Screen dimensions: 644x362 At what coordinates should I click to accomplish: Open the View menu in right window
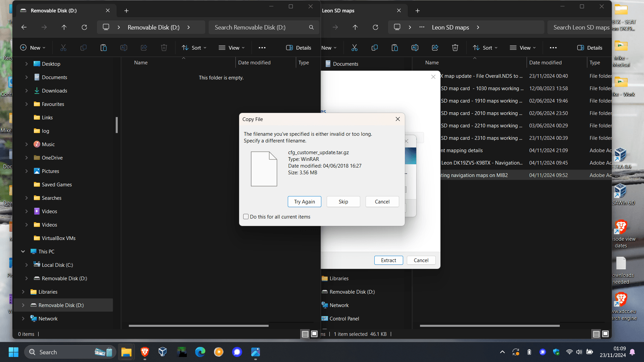pyautogui.click(x=523, y=48)
